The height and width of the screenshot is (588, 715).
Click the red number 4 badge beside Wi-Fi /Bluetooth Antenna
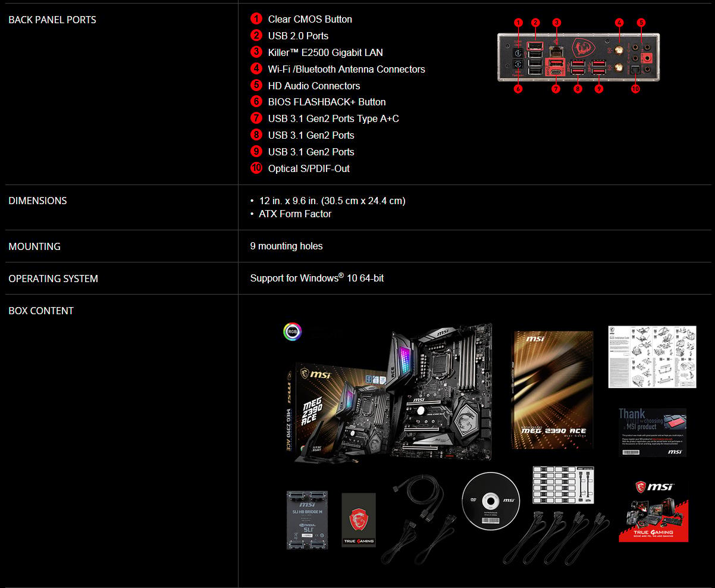pos(256,68)
